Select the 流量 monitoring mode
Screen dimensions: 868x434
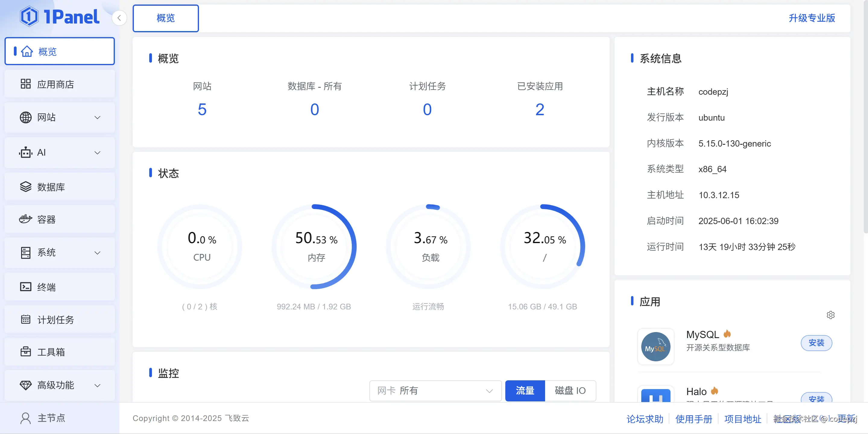pos(525,391)
